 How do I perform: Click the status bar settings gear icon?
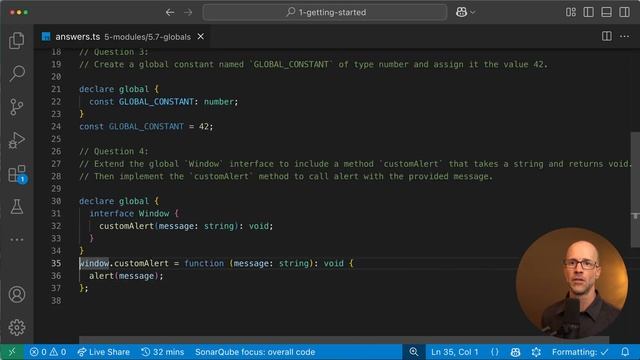point(536,352)
